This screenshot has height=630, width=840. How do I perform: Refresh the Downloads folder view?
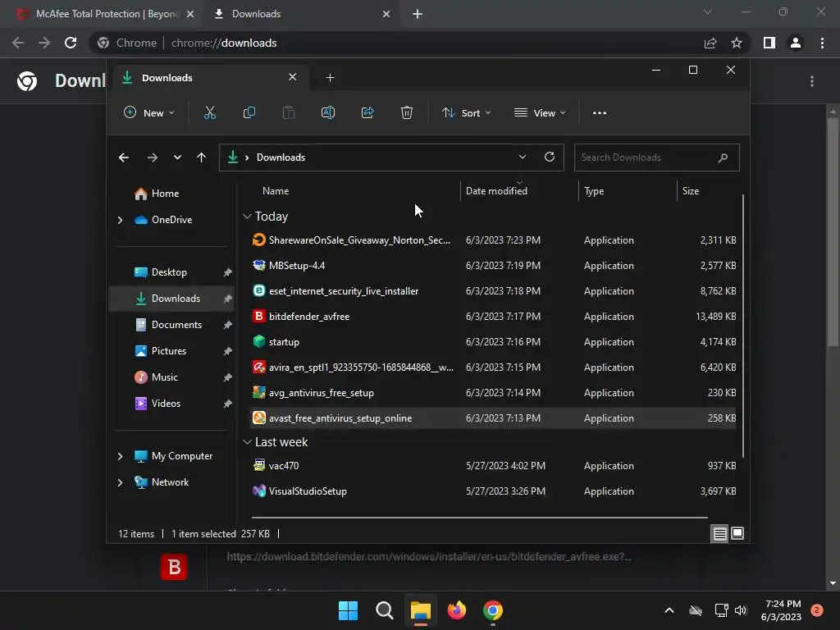point(549,157)
